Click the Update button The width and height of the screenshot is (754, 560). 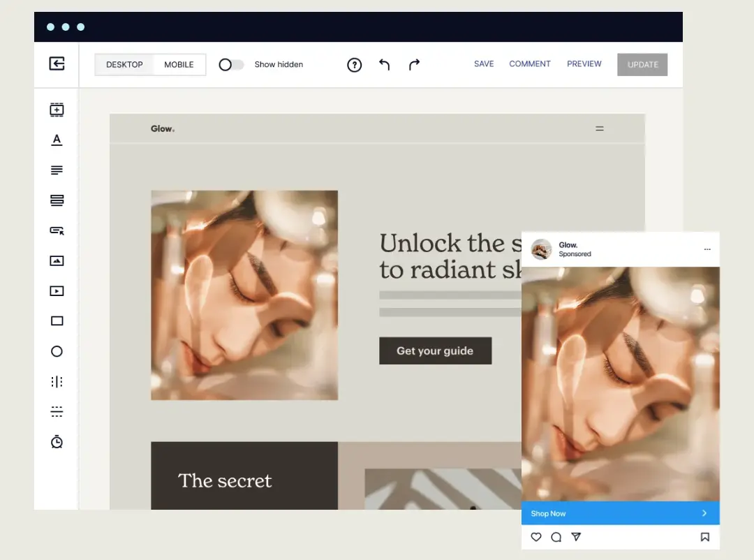click(x=642, y=64)
